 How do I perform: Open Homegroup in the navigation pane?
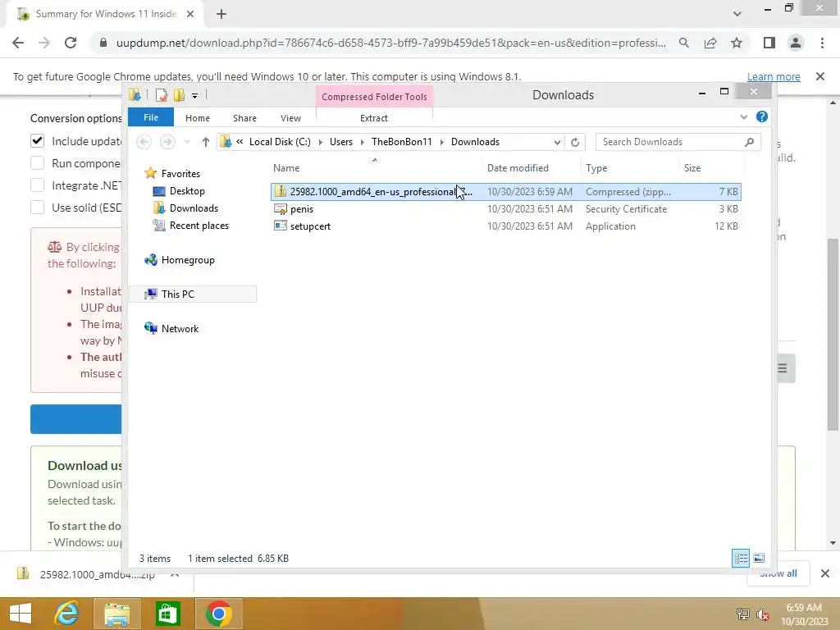pyautogui.click(x=188, y=260)
